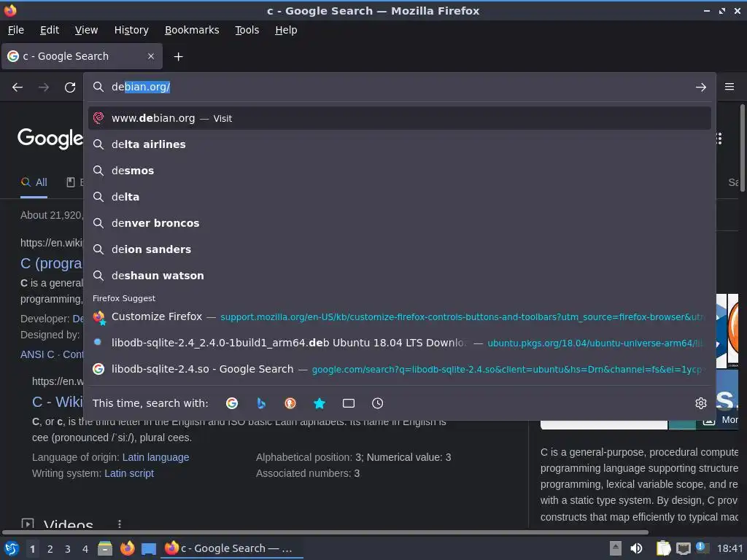Click the horizontal page scrollbar
The width and height of the screenshot is (747, 560).
tap(325, 532)
